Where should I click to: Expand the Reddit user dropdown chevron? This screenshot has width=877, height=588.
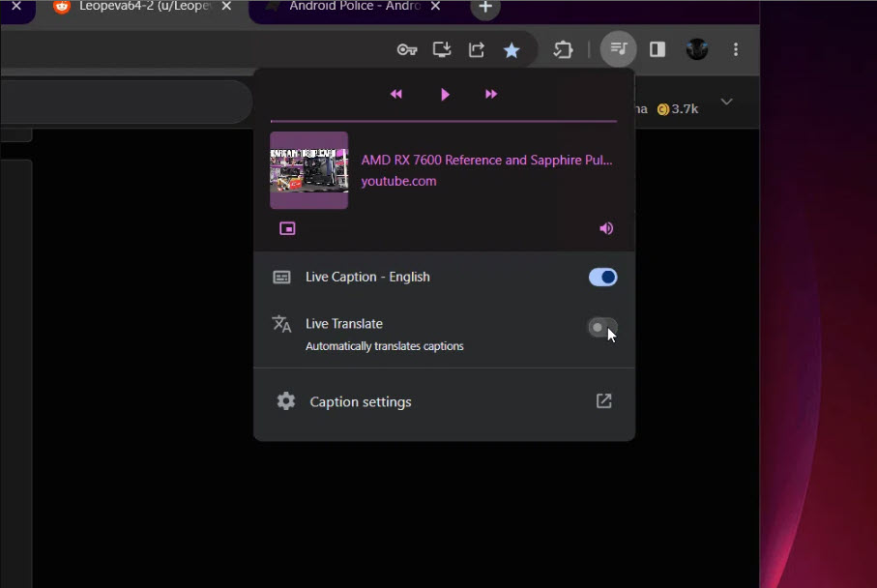(x=726, y=103)
